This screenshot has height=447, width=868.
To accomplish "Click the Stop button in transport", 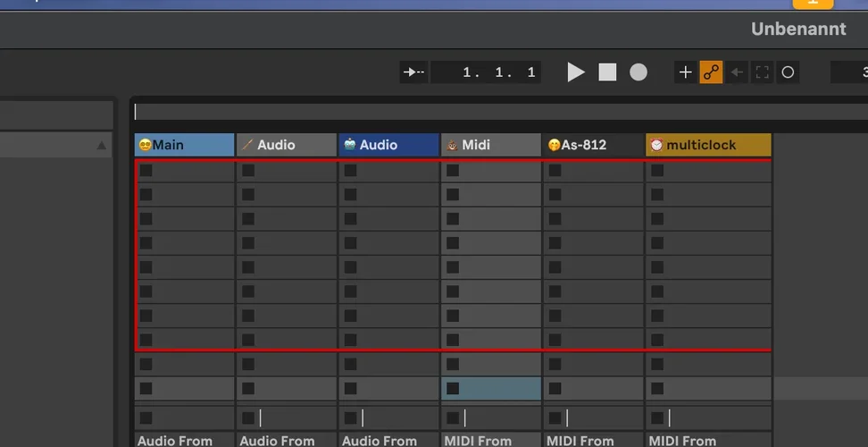I will 607,72.
